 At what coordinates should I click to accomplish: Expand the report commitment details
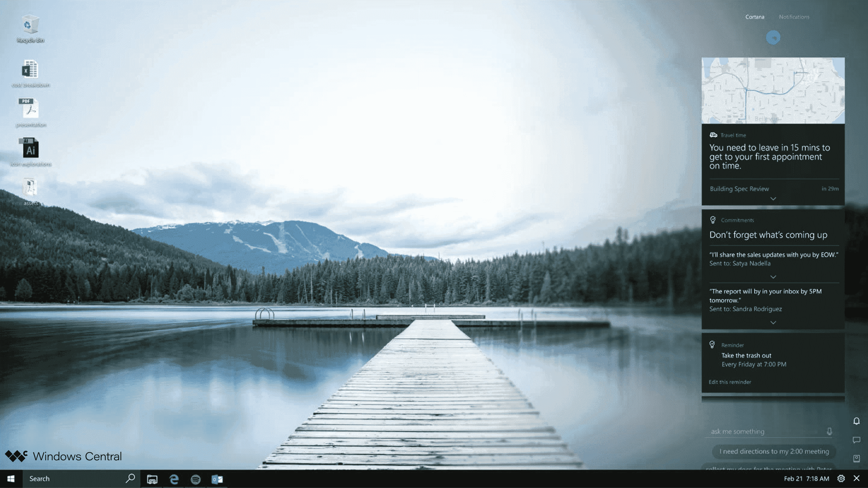[773, 322]
